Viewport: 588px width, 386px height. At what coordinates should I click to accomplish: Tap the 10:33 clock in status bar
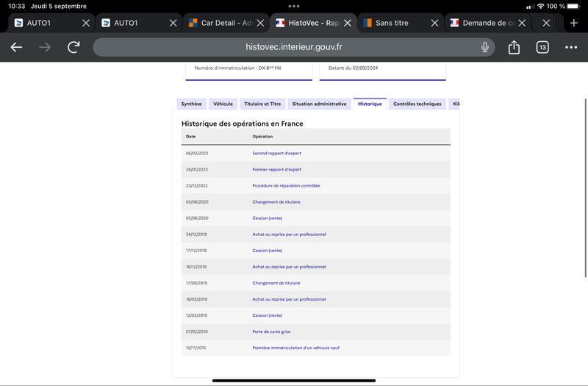point(16,6)
